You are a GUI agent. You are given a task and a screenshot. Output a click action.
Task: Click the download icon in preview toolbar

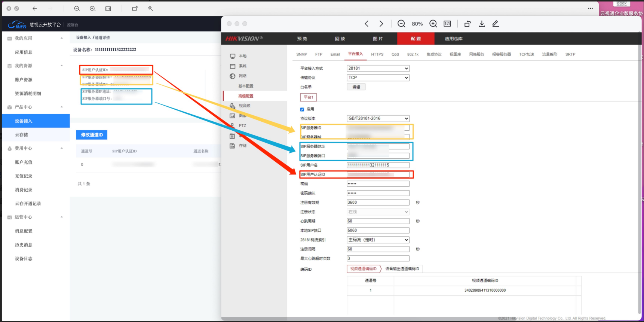[x=482, y=24]
